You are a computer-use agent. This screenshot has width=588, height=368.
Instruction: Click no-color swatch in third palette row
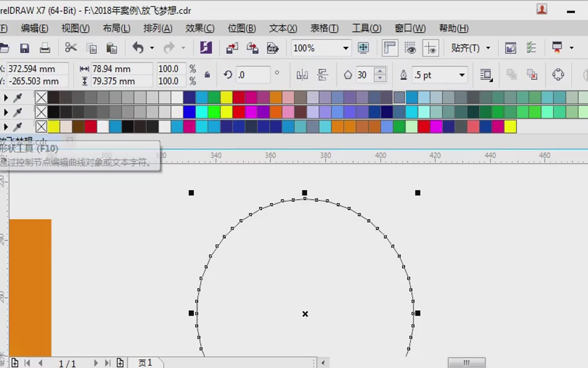pos(41,127)
